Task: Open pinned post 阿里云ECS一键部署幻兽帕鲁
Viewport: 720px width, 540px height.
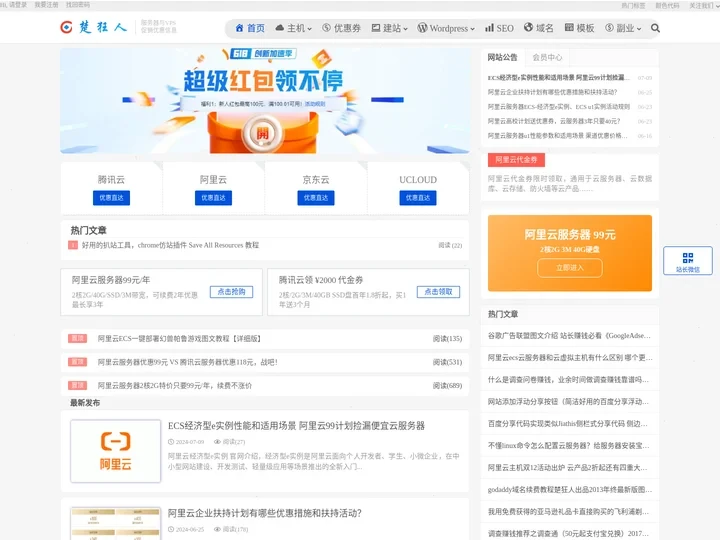Action: coord(179,338)
